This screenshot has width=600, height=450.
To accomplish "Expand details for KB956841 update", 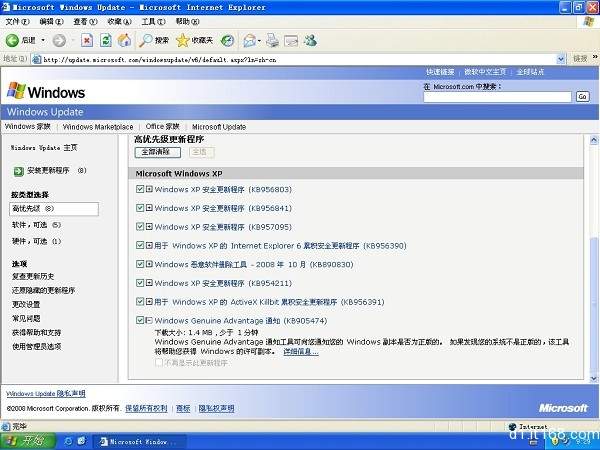I will click(x=149, y=208).
